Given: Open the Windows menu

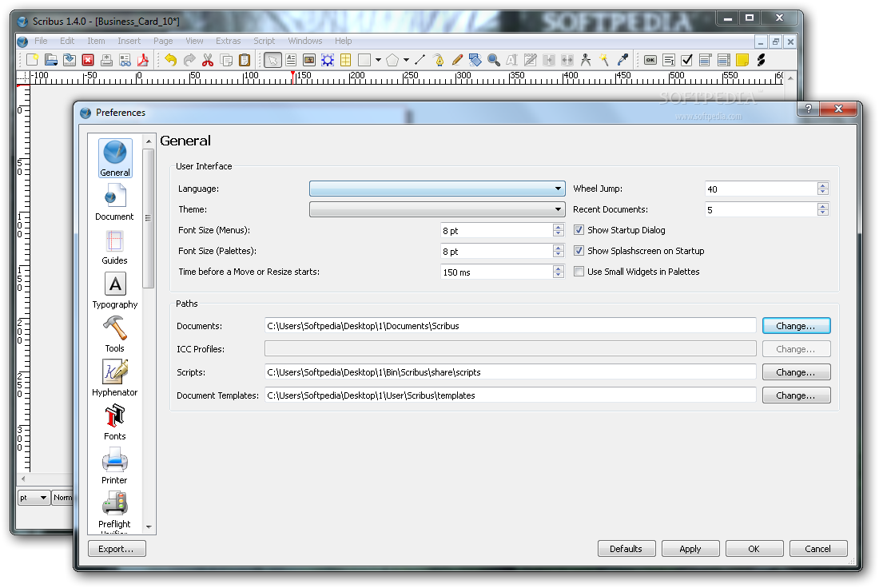Looking at the screenshot, I should [305, 41].
